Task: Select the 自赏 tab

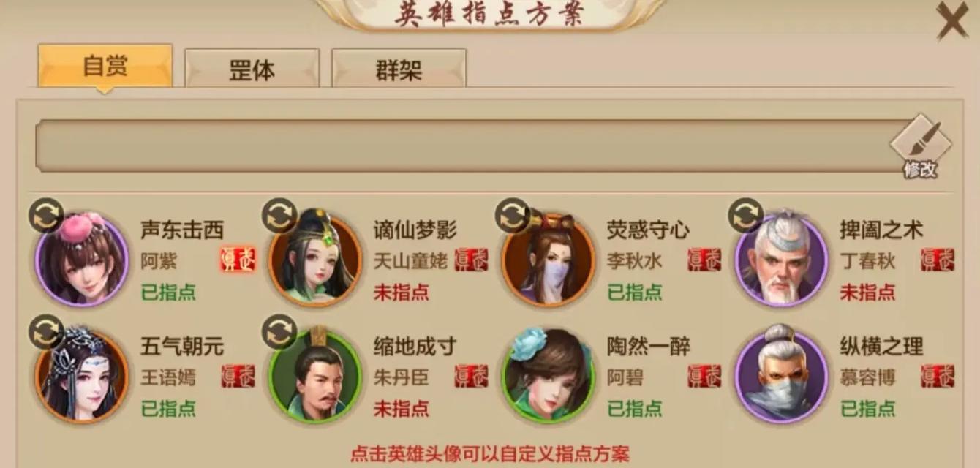Action: [x=105, y=66]
